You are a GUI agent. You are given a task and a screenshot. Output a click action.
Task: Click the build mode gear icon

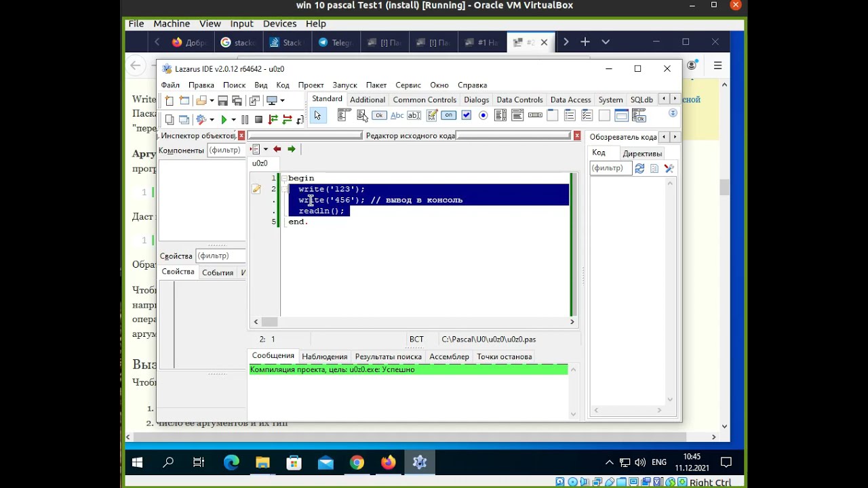(x=201, y=119)
